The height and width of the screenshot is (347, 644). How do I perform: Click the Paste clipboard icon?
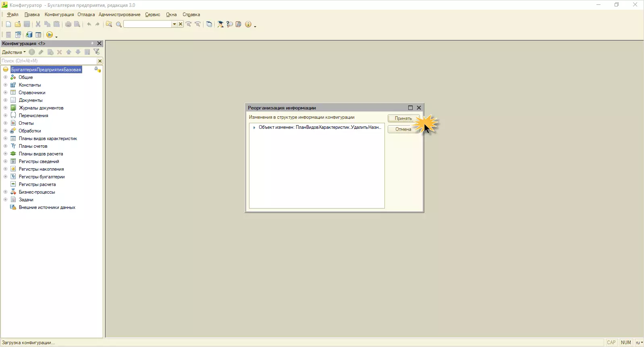click(x=56, y=24)
